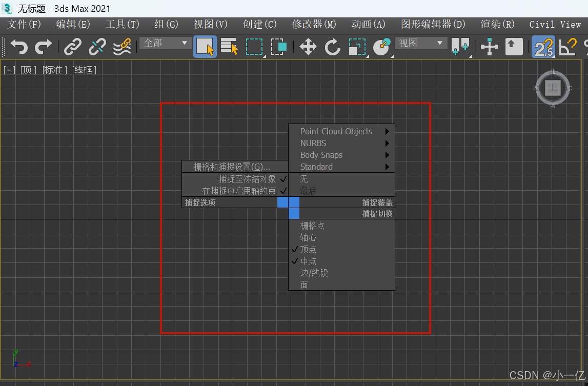Image resolution: width=588 pixels, height=386 pixels.
Task: Expand the Standard snaps submenu
Action: [x=341, y=167]
